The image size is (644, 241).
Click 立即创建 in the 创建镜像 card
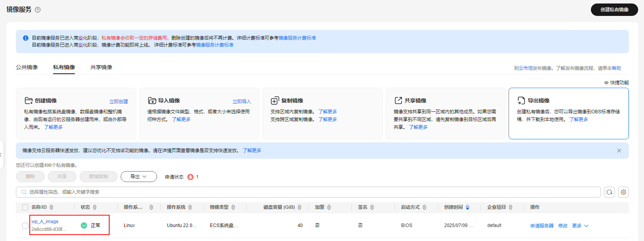pos(119,102)
